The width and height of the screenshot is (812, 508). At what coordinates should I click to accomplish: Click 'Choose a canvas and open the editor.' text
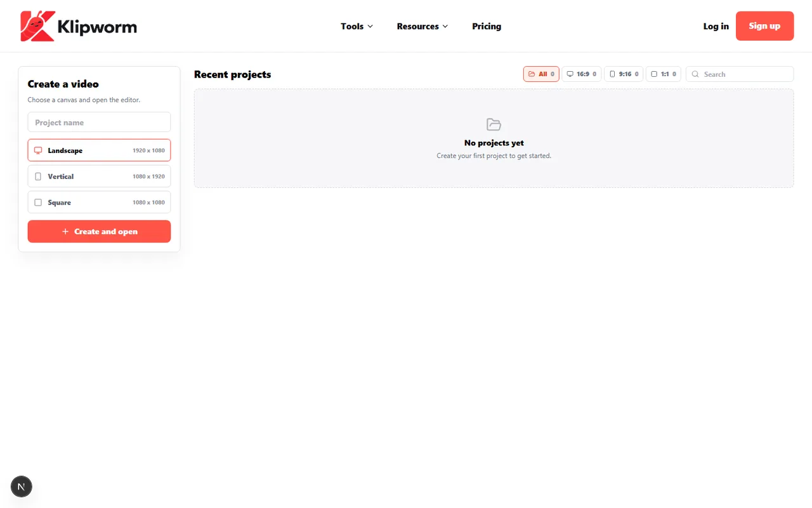pos(84,100)
